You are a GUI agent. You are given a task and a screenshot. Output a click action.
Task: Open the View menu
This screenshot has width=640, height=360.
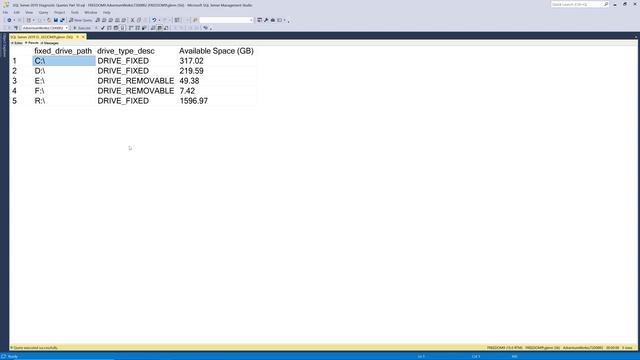pyautogui.click(x=29, y=12)
